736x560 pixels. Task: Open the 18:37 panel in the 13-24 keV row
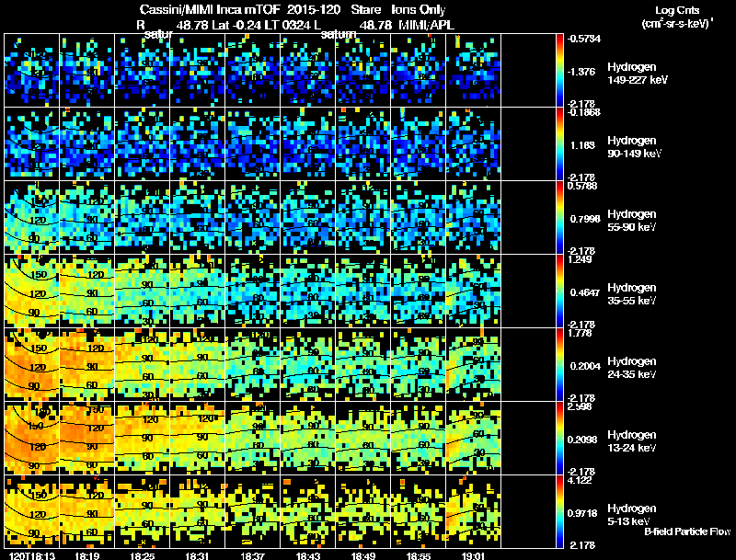(x=252, y=438)
